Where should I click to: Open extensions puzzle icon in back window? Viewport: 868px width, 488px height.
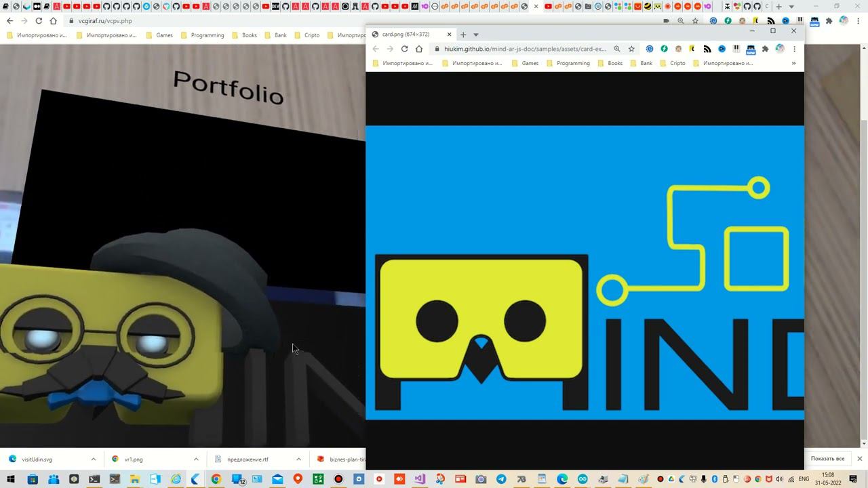click(x=829, y=21)
